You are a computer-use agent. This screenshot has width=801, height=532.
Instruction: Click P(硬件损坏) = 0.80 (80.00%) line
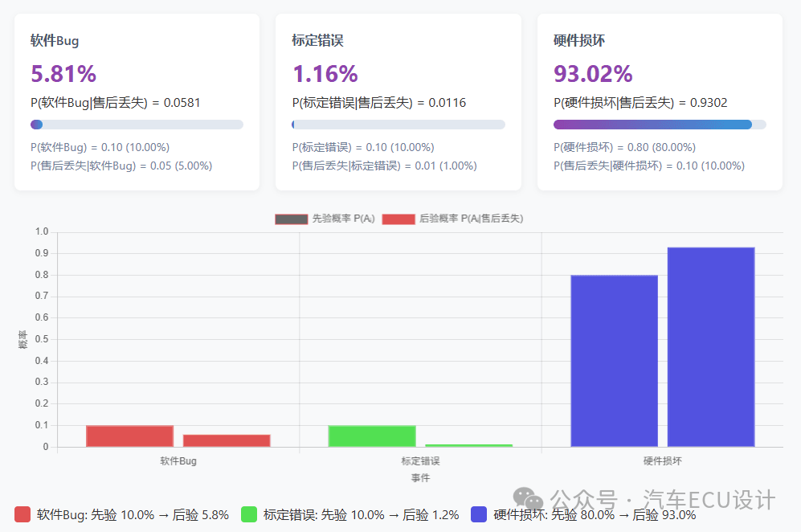click(625, 147)
